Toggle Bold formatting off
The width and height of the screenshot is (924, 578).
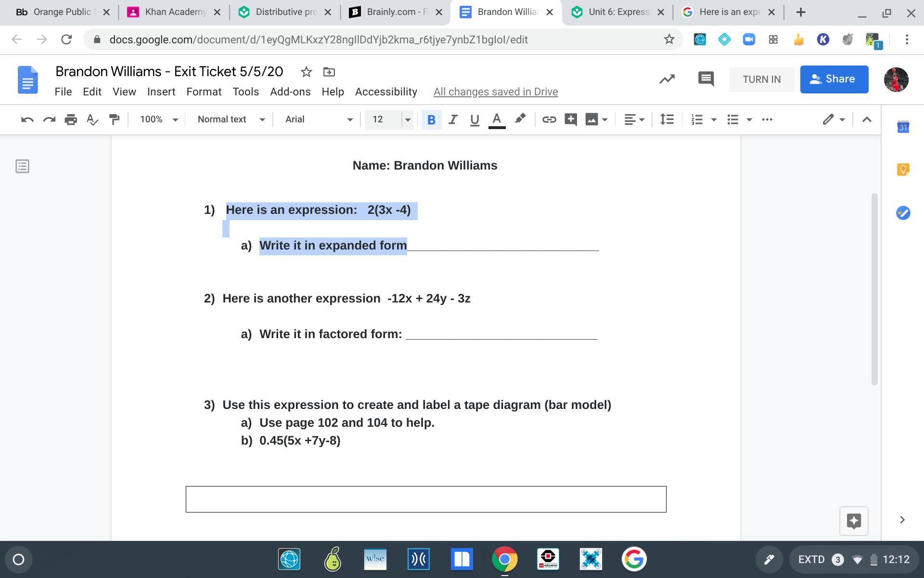pyautogui.click(x=431, y=119)
